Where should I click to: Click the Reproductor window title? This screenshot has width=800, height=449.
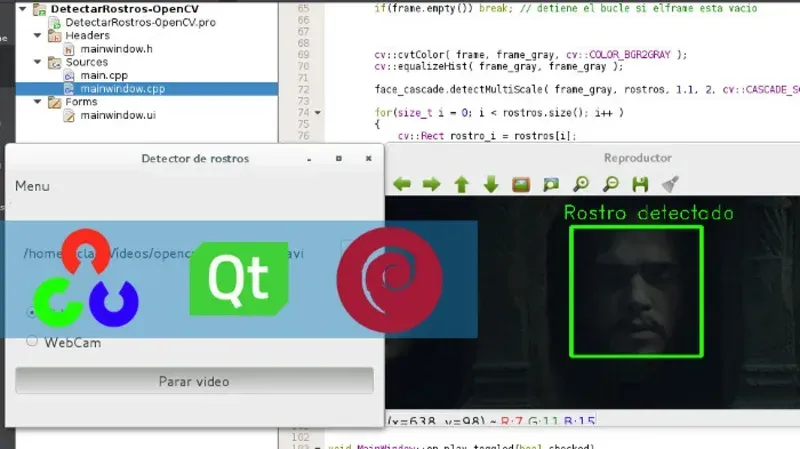[x=638, y=158]
